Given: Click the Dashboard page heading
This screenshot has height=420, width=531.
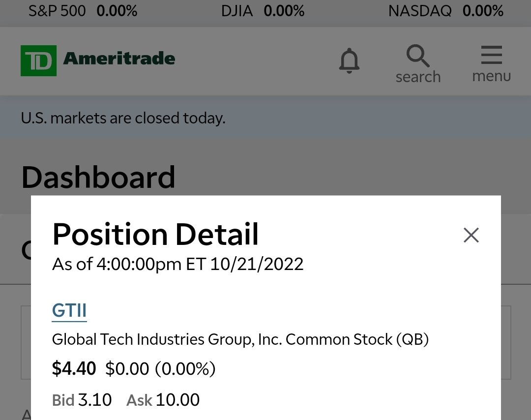Looking at the screenshot, I should point(98,177).
